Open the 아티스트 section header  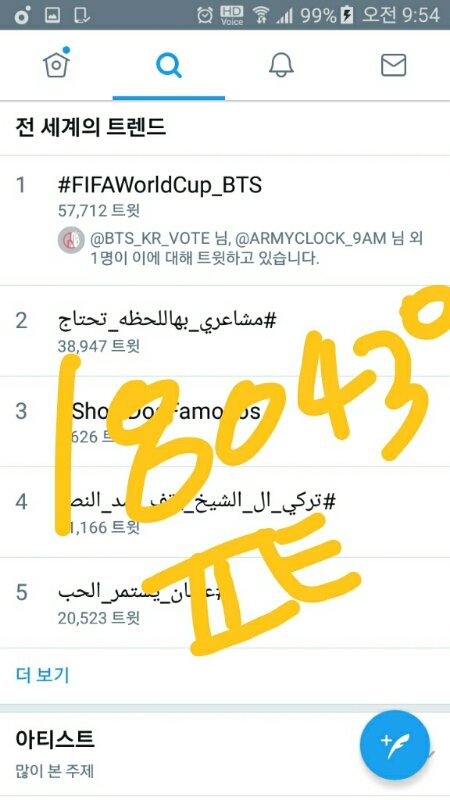[55, 738]
